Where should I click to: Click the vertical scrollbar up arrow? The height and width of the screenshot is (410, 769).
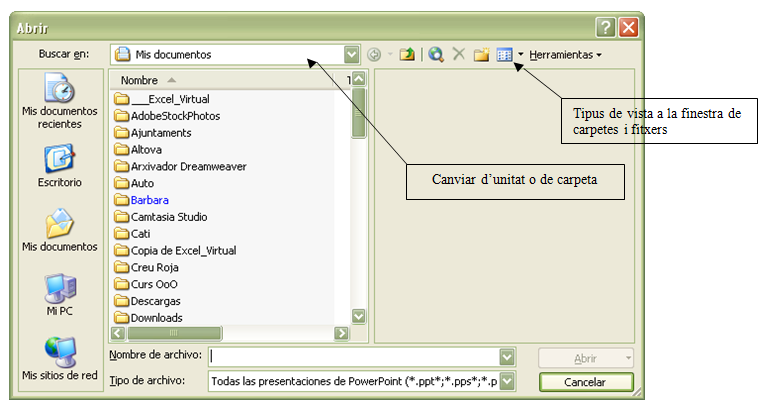359,78
